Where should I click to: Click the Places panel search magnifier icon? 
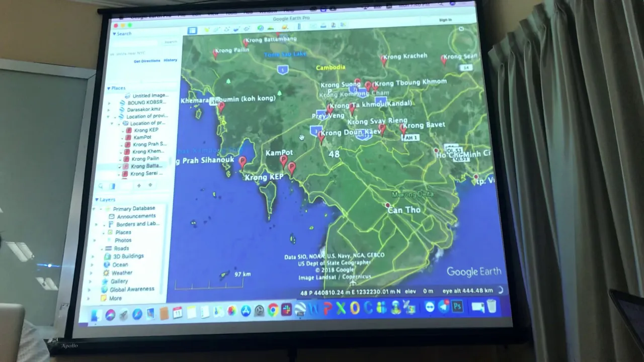101,186
